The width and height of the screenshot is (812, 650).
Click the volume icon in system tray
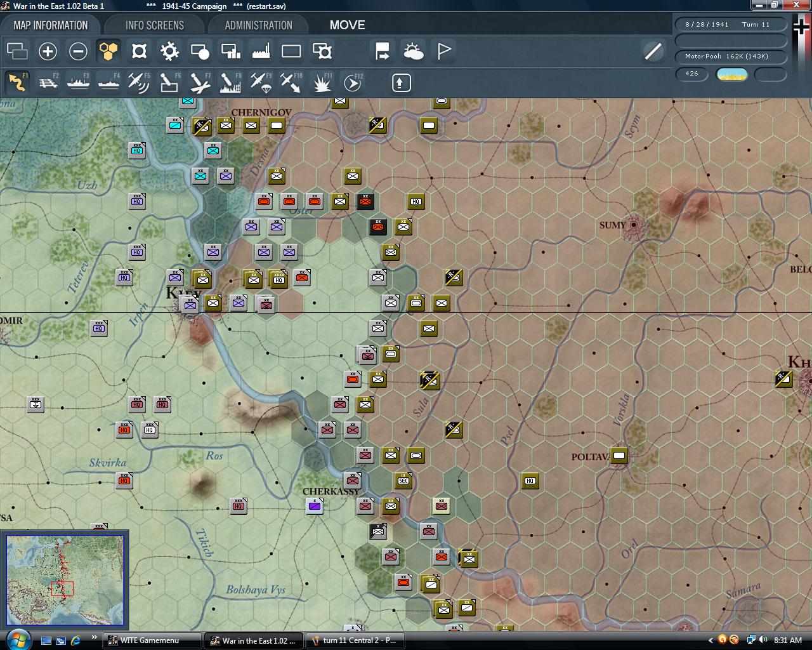(x=763, y=640)
